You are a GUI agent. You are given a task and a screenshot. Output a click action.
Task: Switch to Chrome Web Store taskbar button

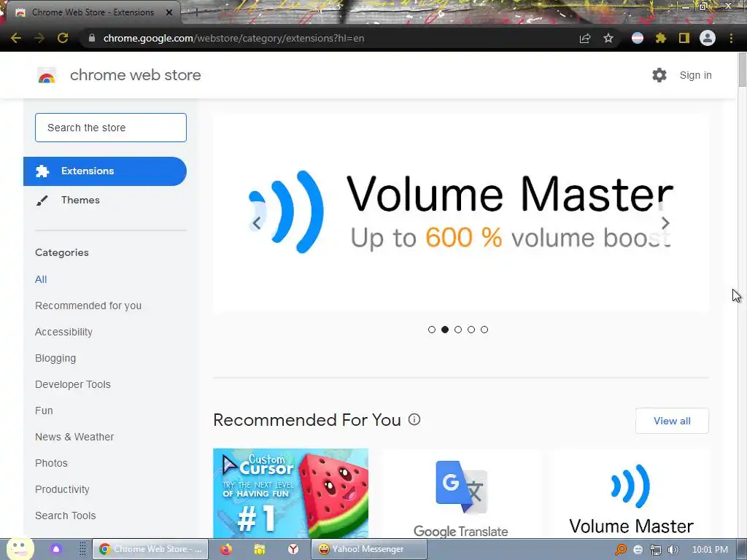(x=150, y=549)
